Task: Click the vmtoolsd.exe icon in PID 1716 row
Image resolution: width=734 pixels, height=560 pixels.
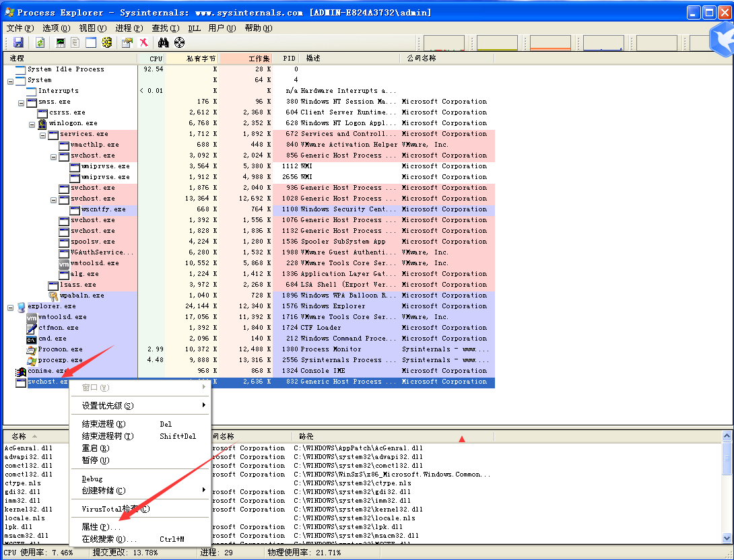Action: [x=32, y=317]
